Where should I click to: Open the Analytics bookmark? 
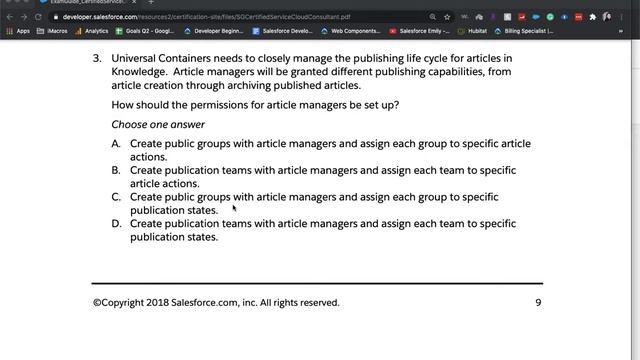(x=92, y=31)
